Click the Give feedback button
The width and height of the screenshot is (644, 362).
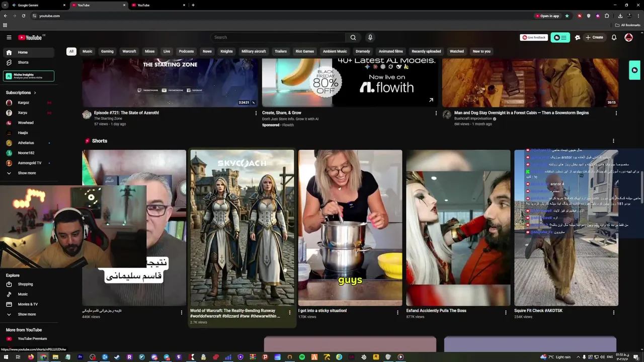pyautogui.click(x=534, y=37)
